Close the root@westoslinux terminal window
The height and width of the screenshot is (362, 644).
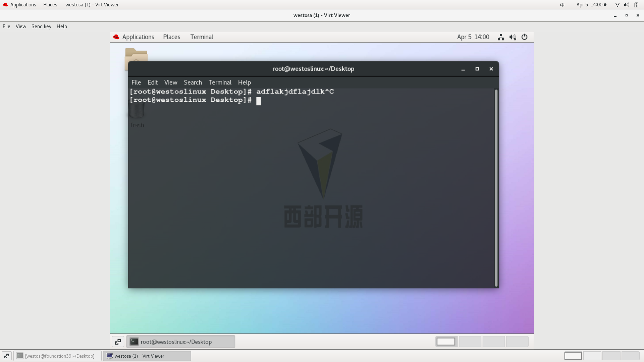coord(491,69)
